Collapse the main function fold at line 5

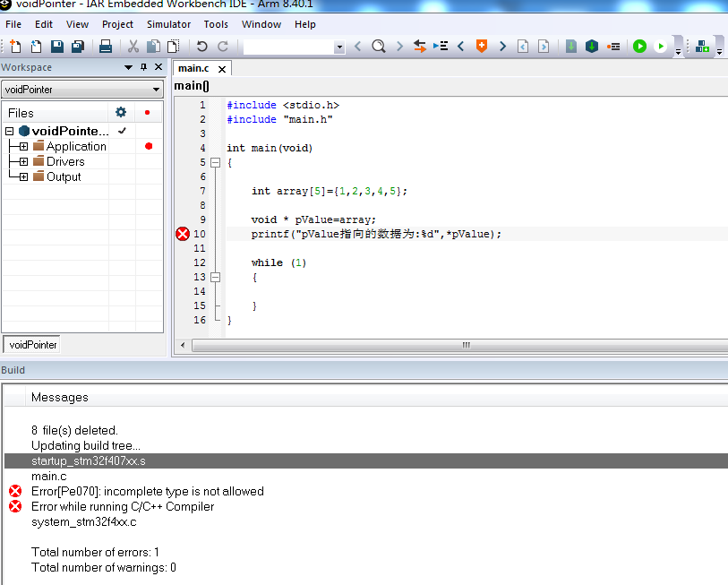[x=215, y=163]
